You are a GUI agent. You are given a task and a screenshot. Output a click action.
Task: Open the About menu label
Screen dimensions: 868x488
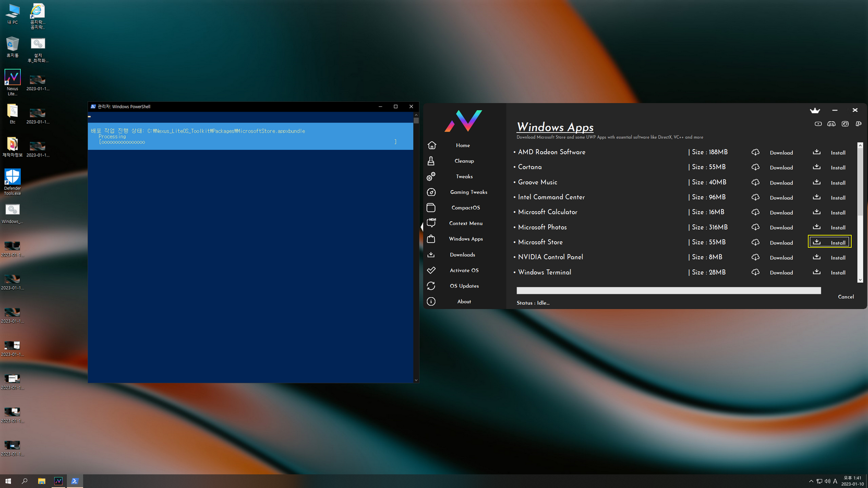464,302
